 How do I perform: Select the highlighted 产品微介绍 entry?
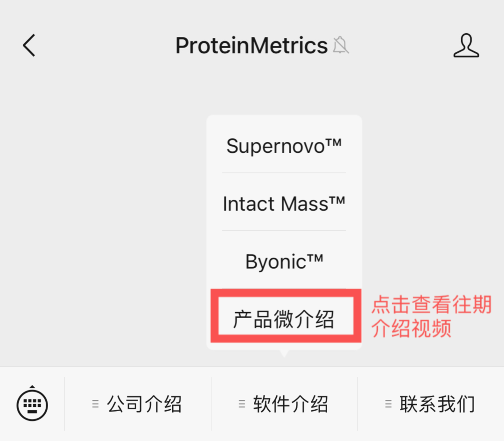[x=284, y=320]
